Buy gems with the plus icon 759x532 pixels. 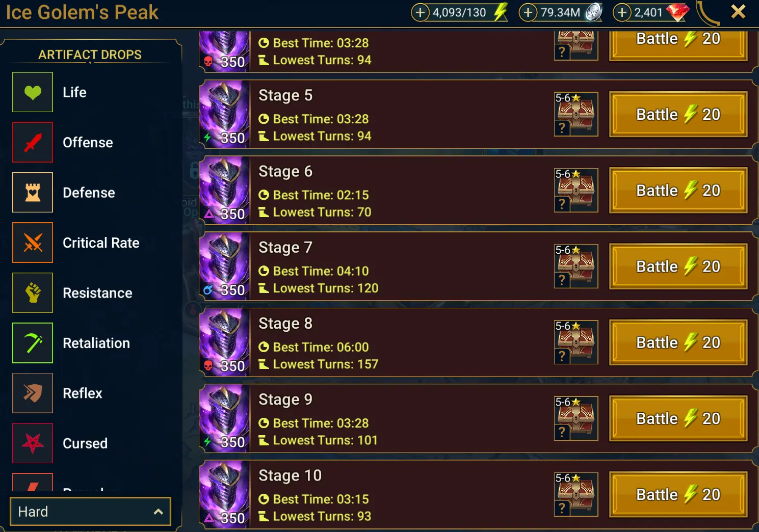tap(622, 12)
